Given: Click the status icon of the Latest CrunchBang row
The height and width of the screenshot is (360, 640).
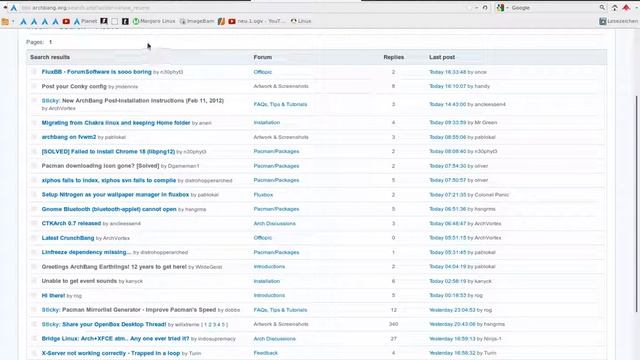Looking at the screenshot, I should (34, 238).
